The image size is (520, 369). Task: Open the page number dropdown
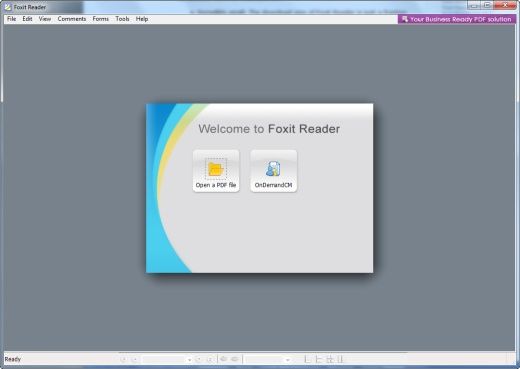tap(189, 360)
